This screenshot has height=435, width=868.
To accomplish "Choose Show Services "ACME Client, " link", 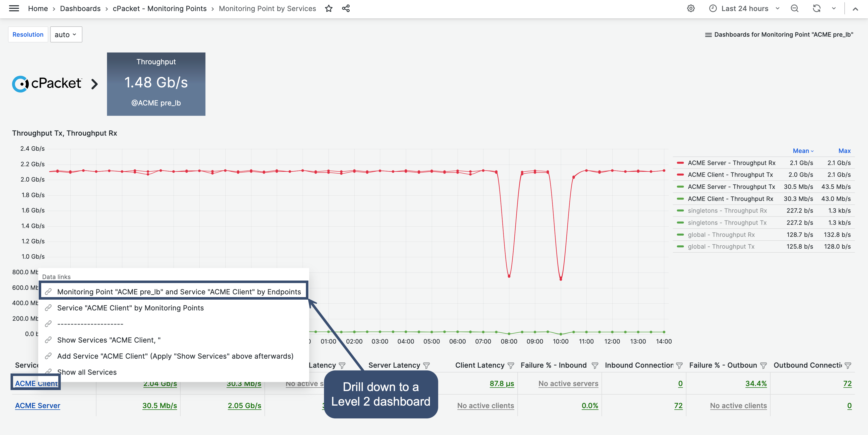I will point(174,340).
